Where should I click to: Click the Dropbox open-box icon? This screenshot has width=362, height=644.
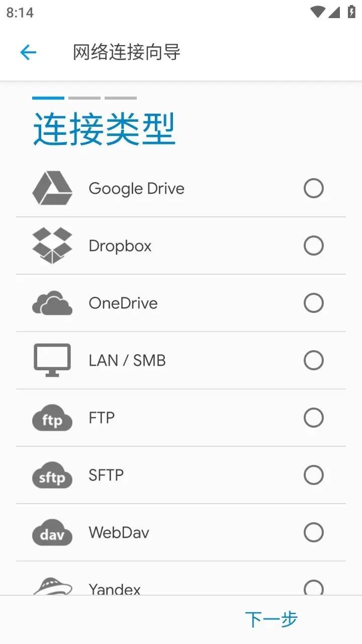pyautogui.click(x=52, y=246)
